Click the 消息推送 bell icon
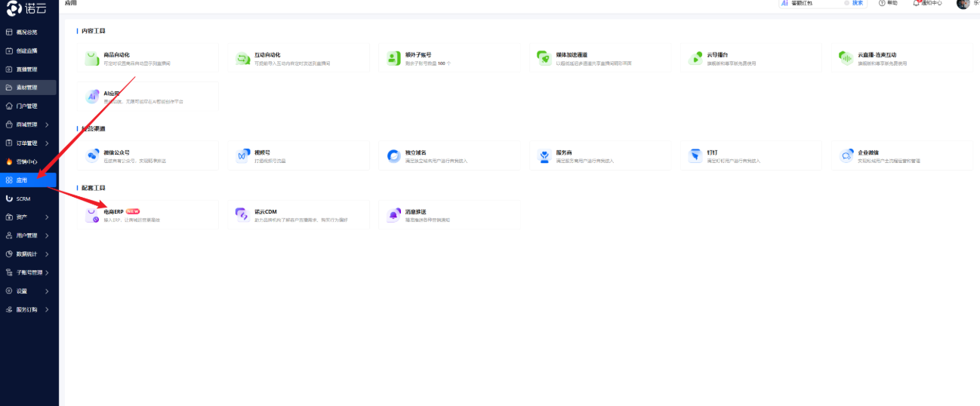Screen dimensions: 980x406 tap(393, 215)
